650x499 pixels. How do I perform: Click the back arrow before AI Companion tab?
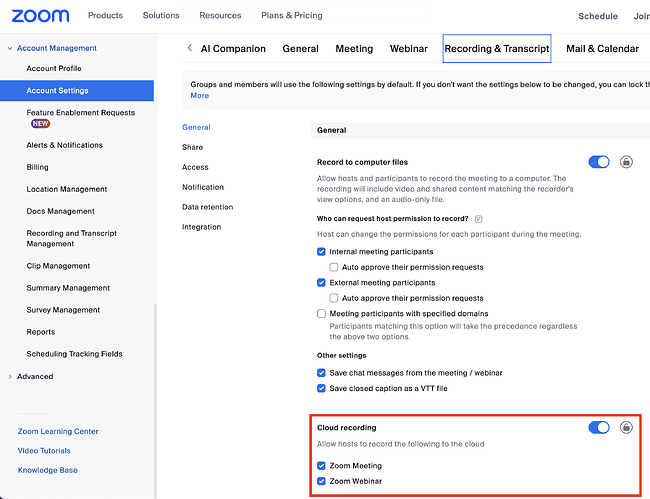click(189, 48)
